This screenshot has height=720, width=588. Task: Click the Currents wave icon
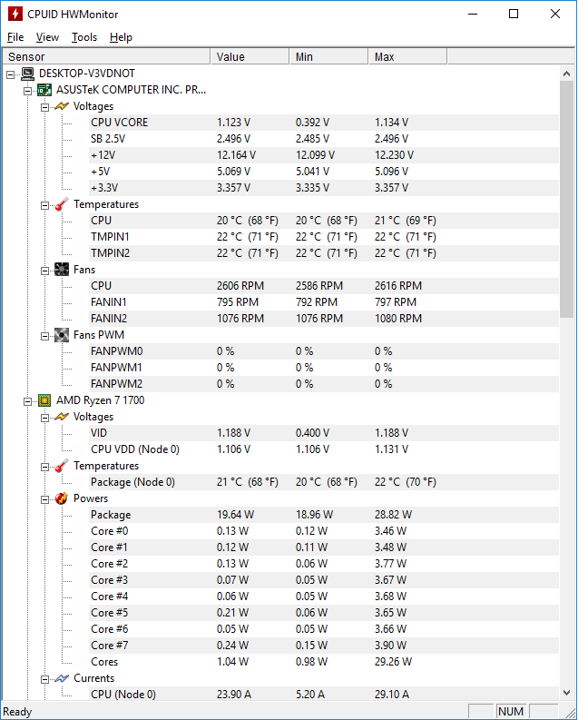tap(62, 678)
